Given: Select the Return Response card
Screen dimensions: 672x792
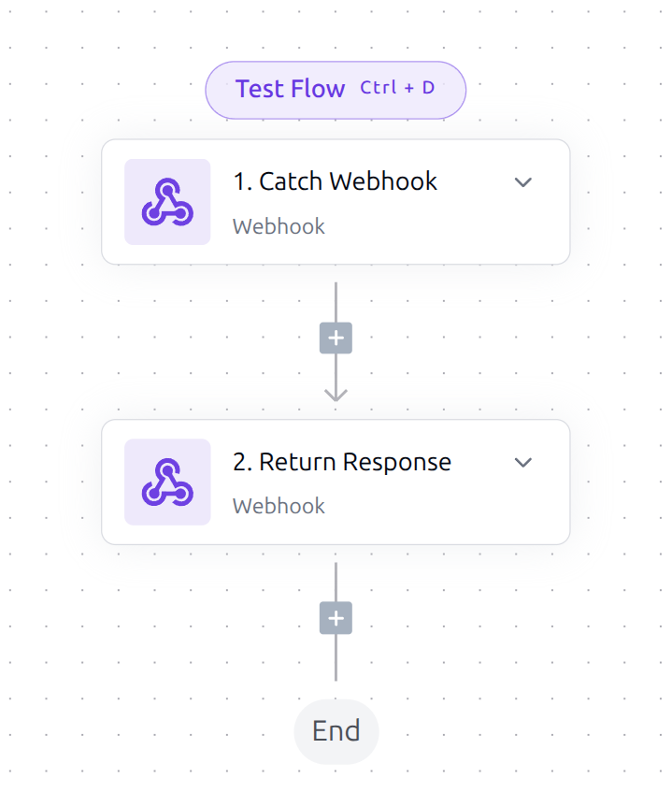Looking at the screenshot, I should tap(336, 482).
